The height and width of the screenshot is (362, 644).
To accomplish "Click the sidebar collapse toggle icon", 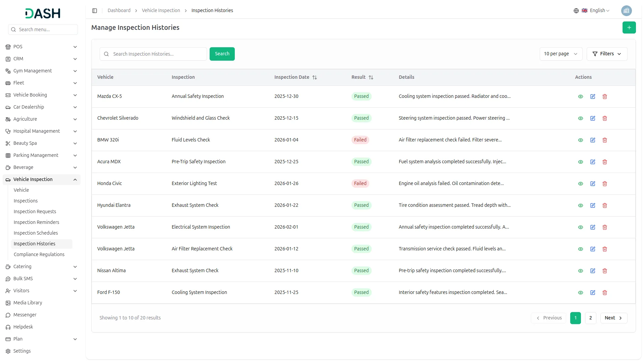I will click(95, 11).
